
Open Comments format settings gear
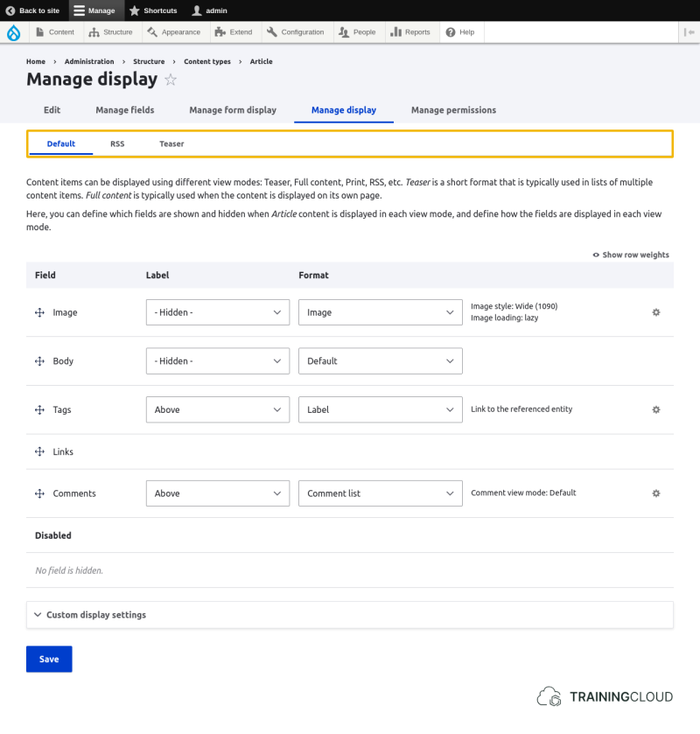click(656, 493)
